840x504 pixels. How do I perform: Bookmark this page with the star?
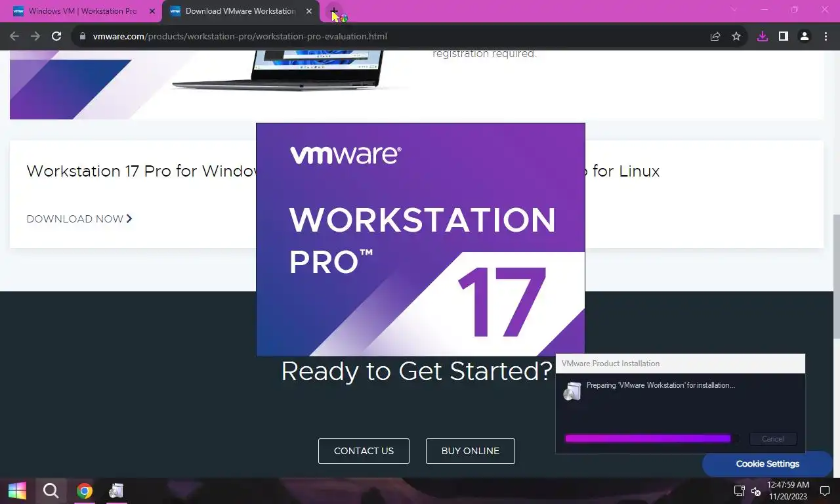pyautogui.click(x=736, y=36)
